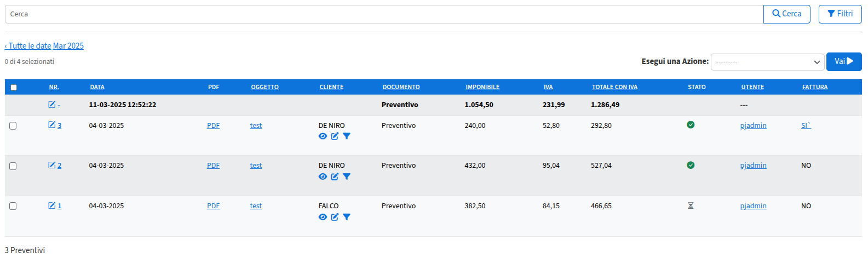
Task: Open the Esegui una Azione dropdown
Action: [768, 62]
